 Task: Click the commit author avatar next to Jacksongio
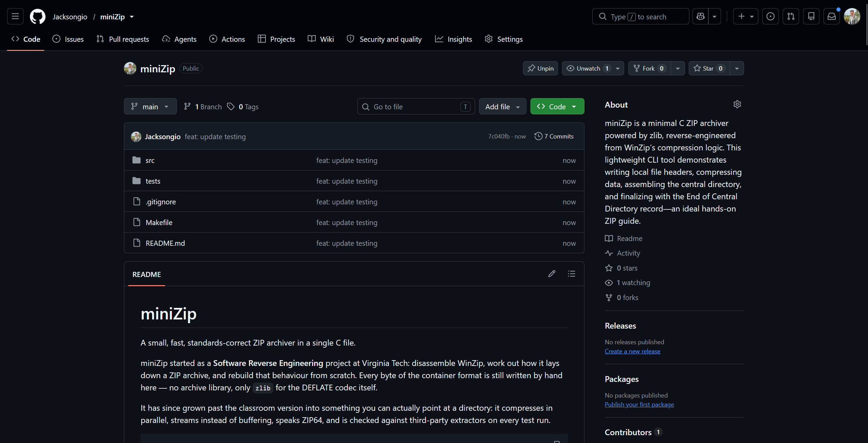point(136,136)
